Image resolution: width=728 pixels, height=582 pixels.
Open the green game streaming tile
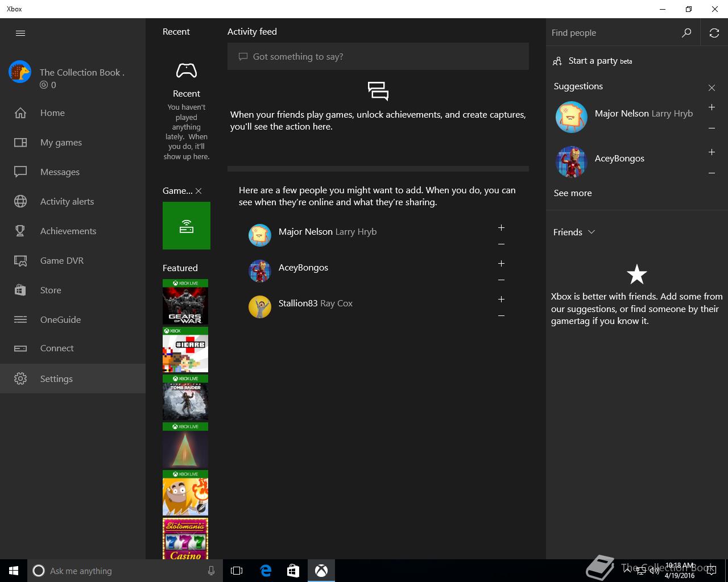click(187, 226)
